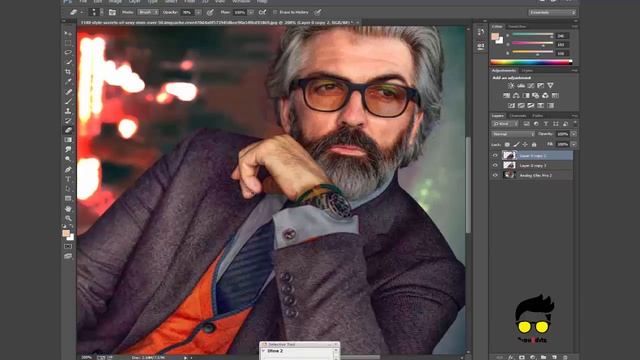Select the Path Selection tool

68,189
